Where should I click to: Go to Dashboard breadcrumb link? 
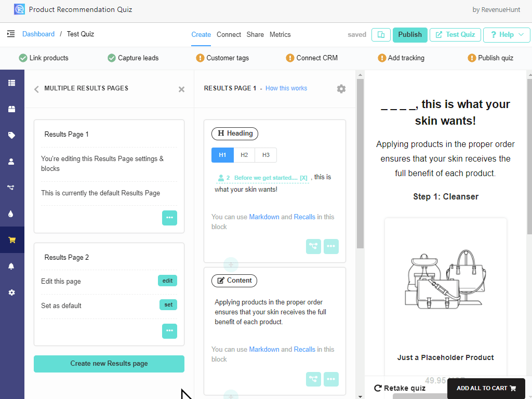(x=38, y=34)
